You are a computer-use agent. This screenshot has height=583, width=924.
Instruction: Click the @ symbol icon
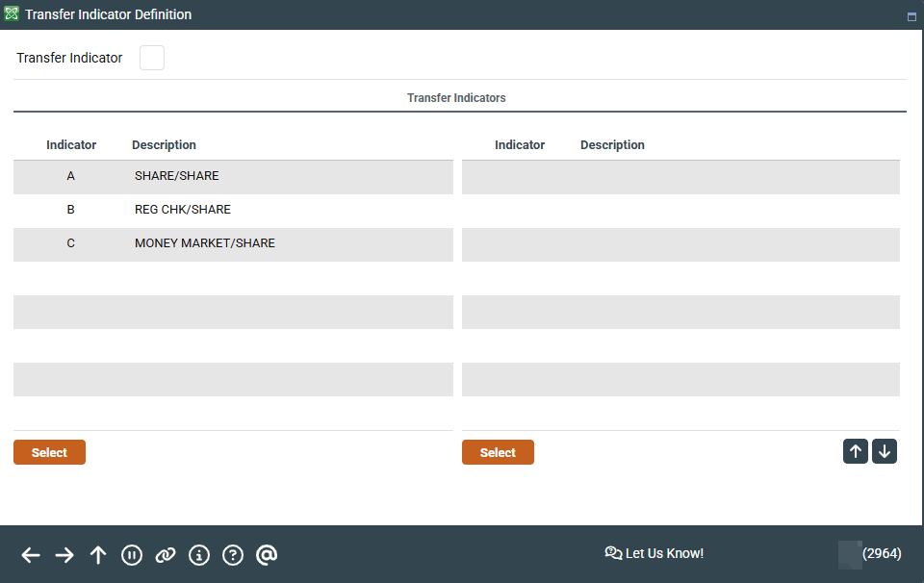[x=267, y=555]
